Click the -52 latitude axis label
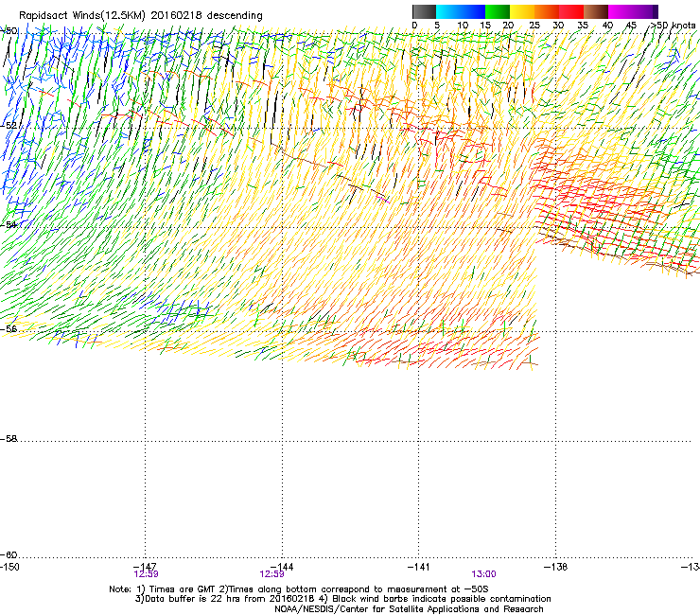Image resolution: width=700 pixels, height=615 pixels. (x=8, y=126)
